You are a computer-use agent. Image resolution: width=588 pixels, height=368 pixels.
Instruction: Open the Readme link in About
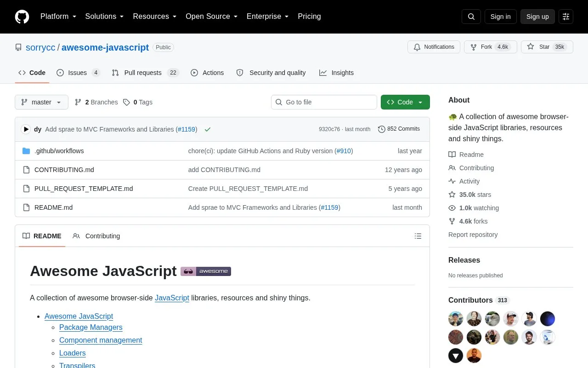(466, 155)
